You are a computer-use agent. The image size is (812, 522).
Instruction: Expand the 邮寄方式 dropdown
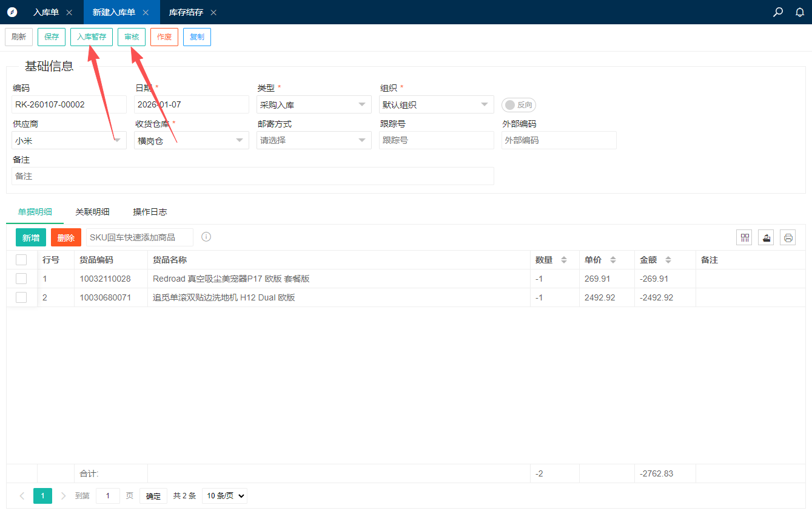(x=314, y=140)
